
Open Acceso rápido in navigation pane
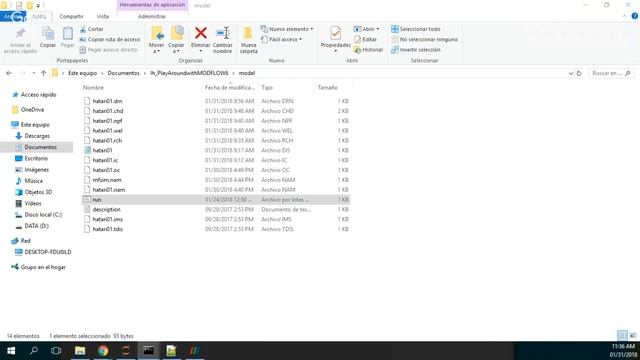(38, 94)
